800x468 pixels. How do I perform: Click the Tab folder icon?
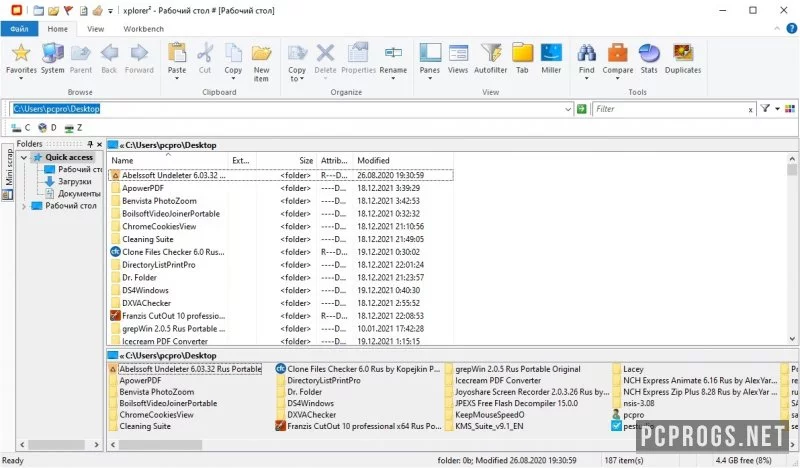pos(522,53)
